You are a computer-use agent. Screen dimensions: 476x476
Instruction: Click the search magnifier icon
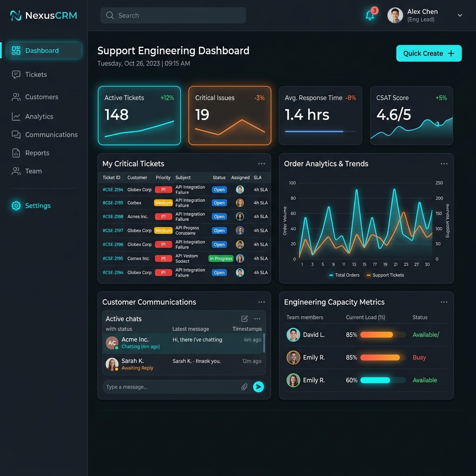(x=110, y=15)
